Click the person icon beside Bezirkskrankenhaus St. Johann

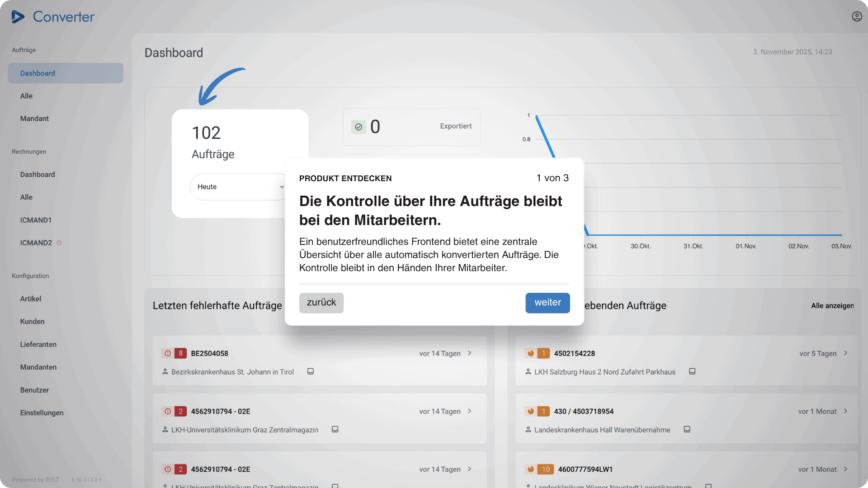click(x=165, y=371)
